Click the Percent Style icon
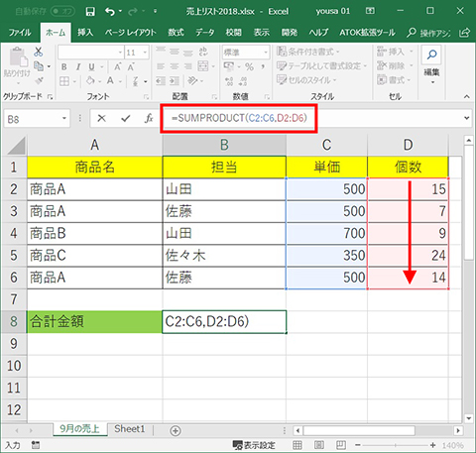Image resolution: width=476 pixels, height=453 pixels. pos(249,67)
